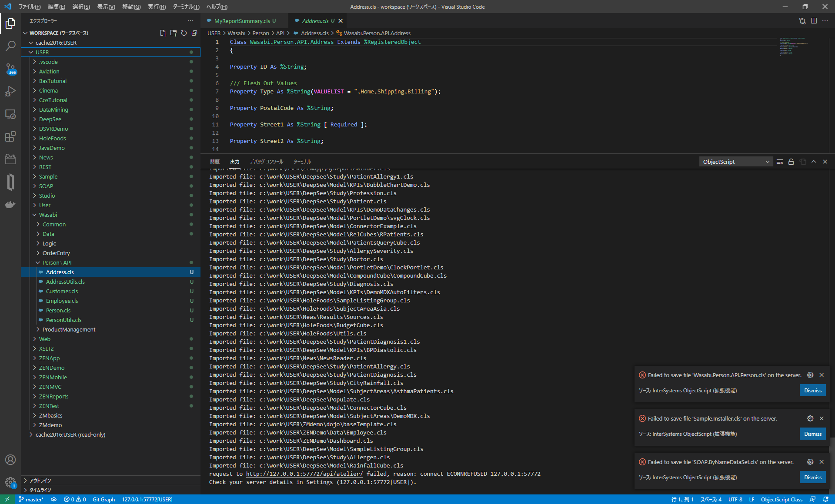Dismiss the 'Sample.Installer.cls' save error notification
The image size is (835, 504).
point(812,434)
